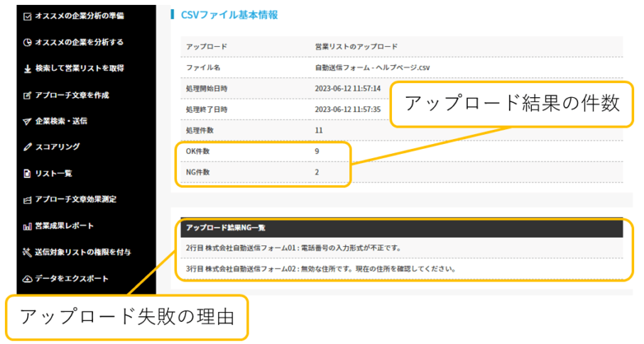The image size is (644, 344).
Task: Click the edit icon for アプローチ文章を作成
Action: coord(28,95)
